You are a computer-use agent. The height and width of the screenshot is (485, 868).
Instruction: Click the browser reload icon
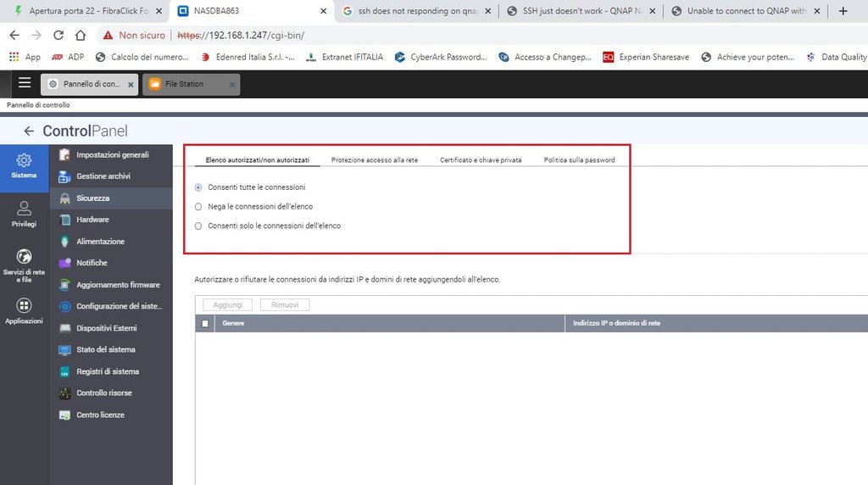[x=58, y=35]
